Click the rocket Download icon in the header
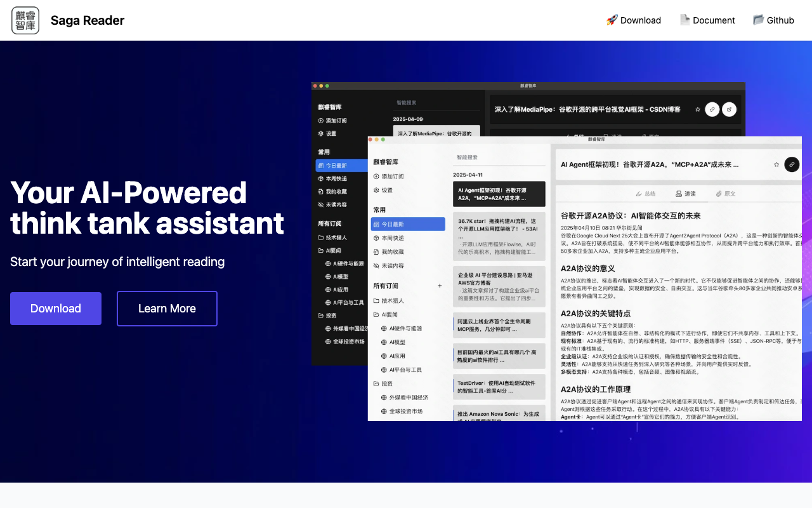The image size is (812, 508). (x=611, y=20)
